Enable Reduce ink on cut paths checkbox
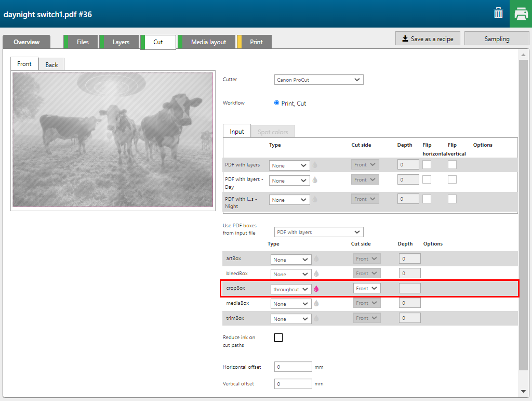The image size is (532, 401). pyautogui.click(x=278, y=338)
